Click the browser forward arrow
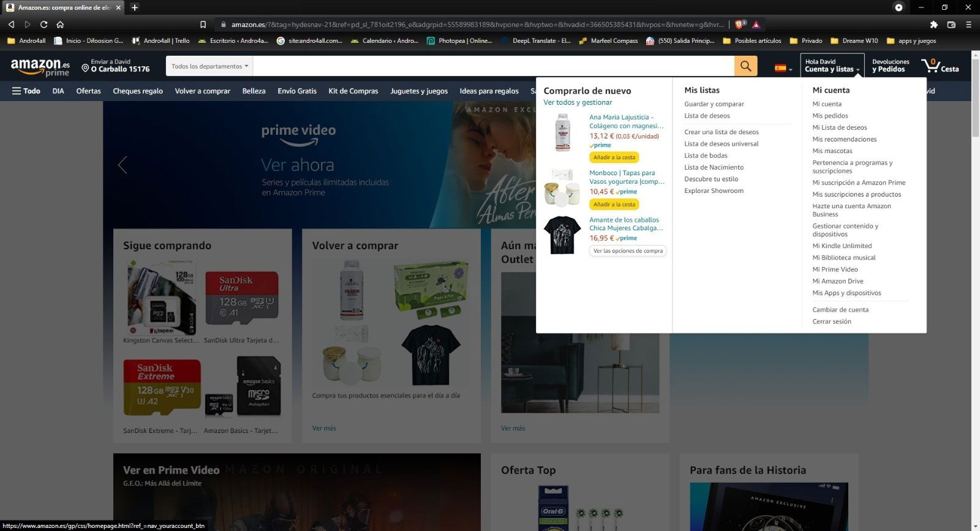Screen dimensions: 980x531 [28, 24]
